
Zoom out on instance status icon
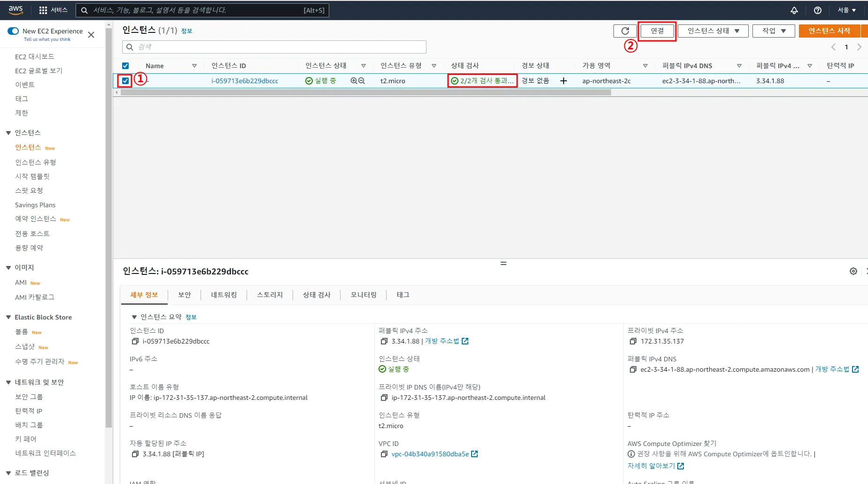click(361, 81)
